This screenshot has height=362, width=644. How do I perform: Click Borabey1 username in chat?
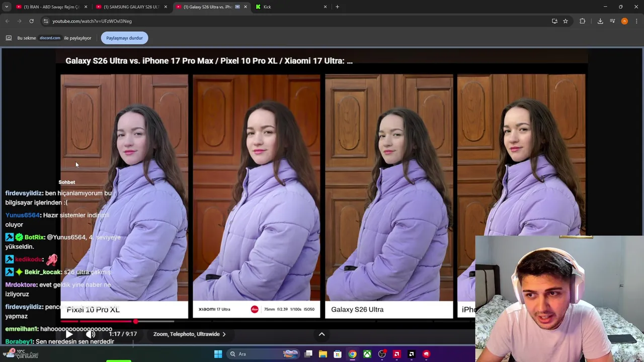pos(19,341)
